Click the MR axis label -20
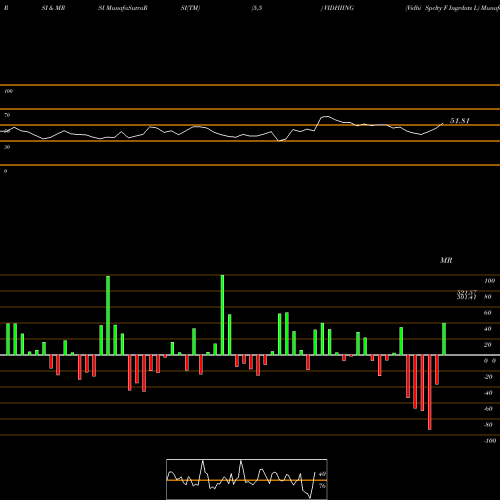This screenshot has height=500, width=500. 488,377
